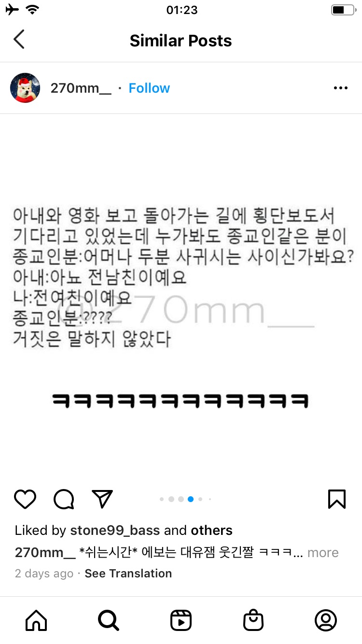Screen dimensions: 362x644
Task: Open stone99_bass from the likes line
Action: (115, 531)
